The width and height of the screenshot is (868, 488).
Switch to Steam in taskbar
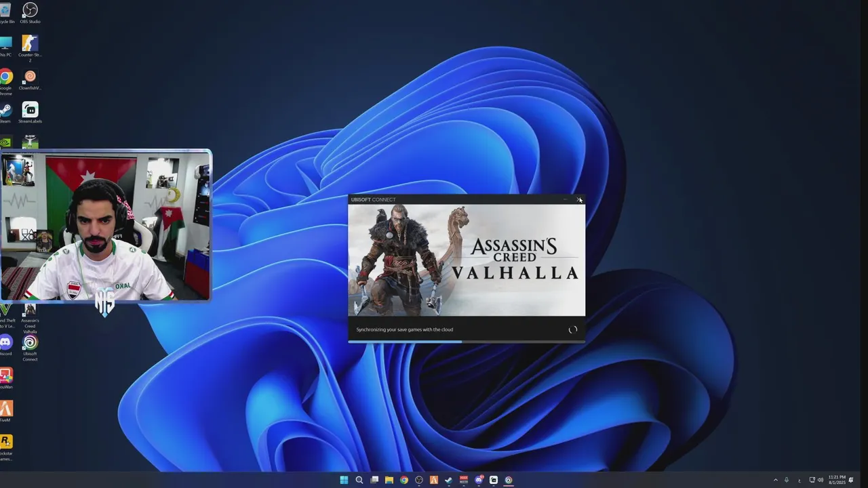coord(449,480)
